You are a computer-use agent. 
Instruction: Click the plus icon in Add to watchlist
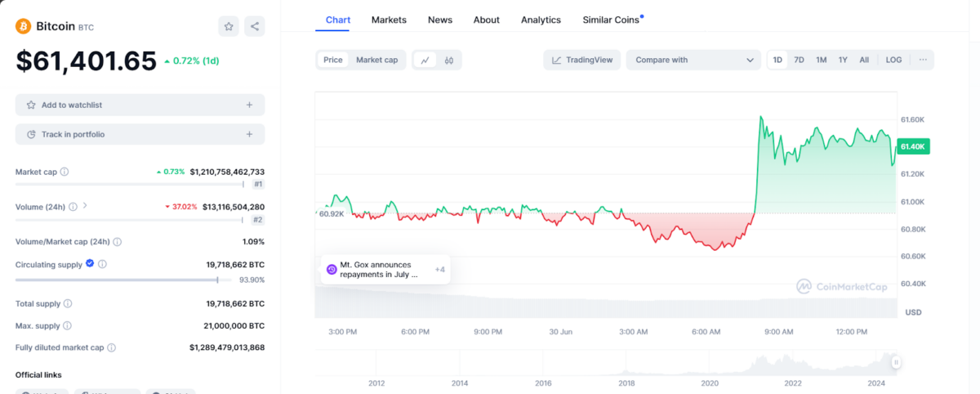pyautogui.click(x=249, y=105)
